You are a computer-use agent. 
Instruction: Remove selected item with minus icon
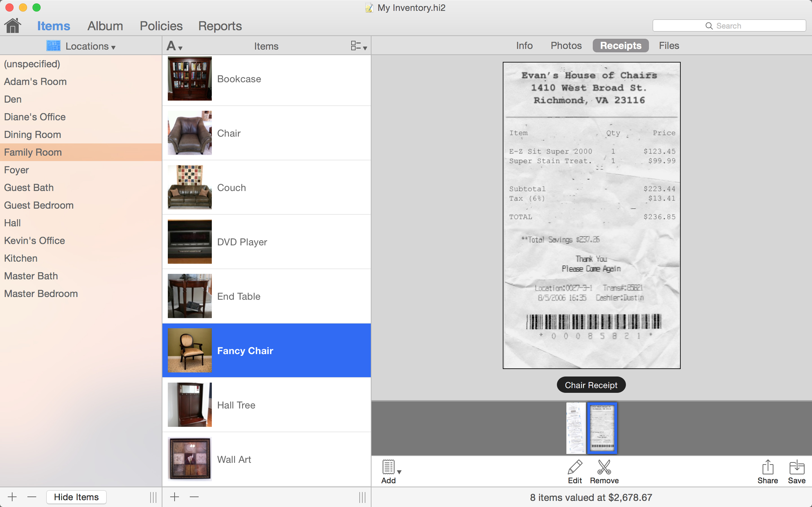pos(194,497)
